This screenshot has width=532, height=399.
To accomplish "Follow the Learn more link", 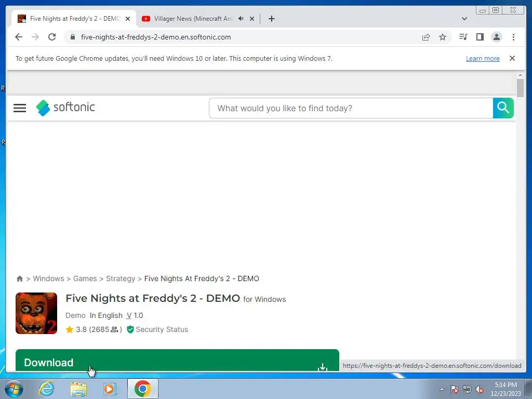I will point(483,58).
